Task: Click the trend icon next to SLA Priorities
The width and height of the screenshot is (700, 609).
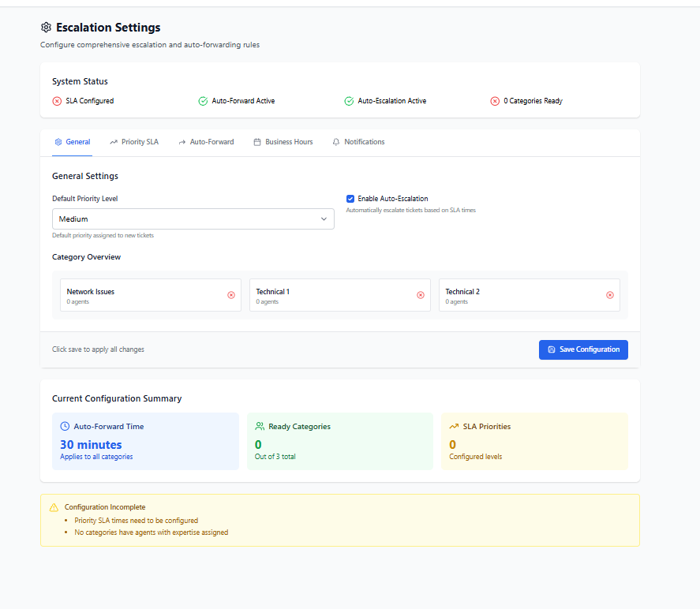Action: pyautogui.click(x=454, y=426)
